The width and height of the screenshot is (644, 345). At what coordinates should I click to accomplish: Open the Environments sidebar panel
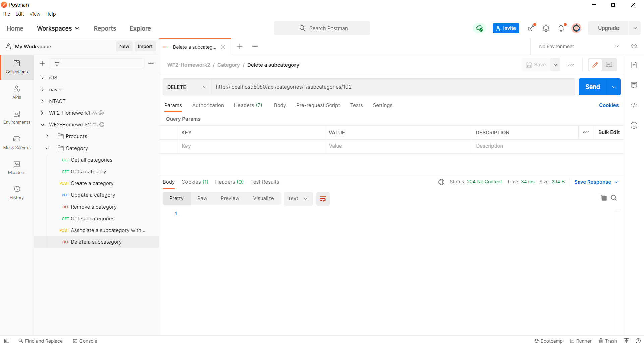coord(17,118)
